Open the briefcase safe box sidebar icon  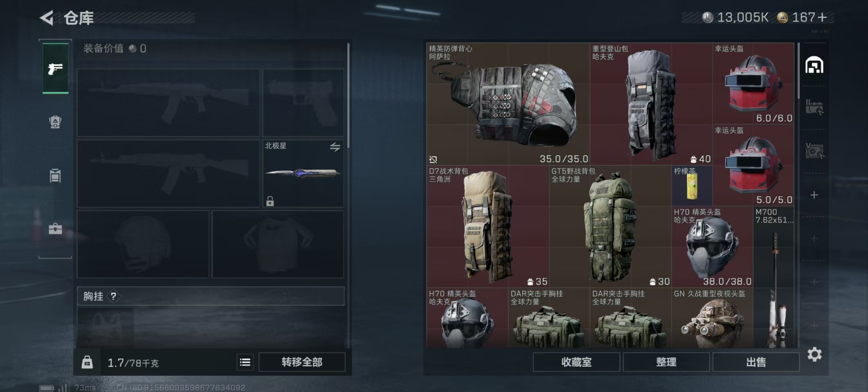tap(55, 228)
